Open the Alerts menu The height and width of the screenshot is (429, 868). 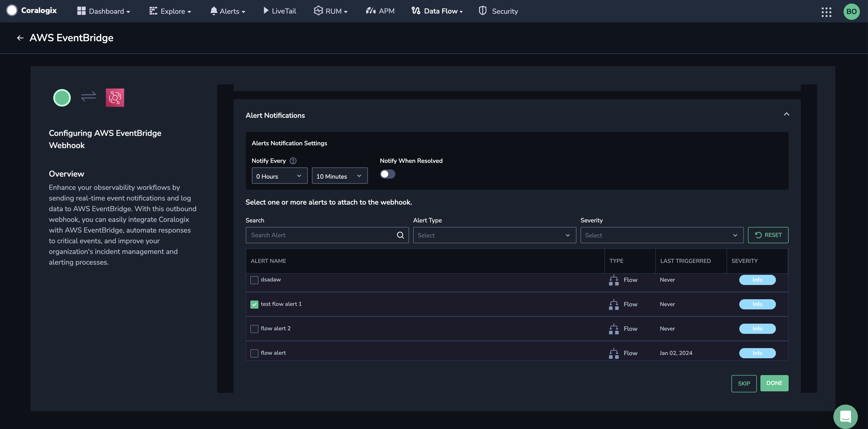pos(228,11)
